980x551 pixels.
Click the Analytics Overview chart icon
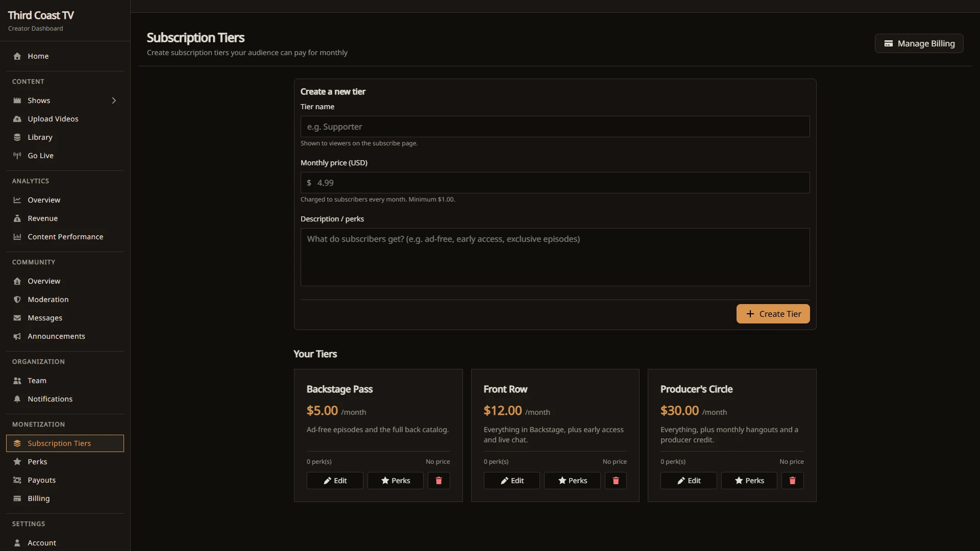coord(17,200)
